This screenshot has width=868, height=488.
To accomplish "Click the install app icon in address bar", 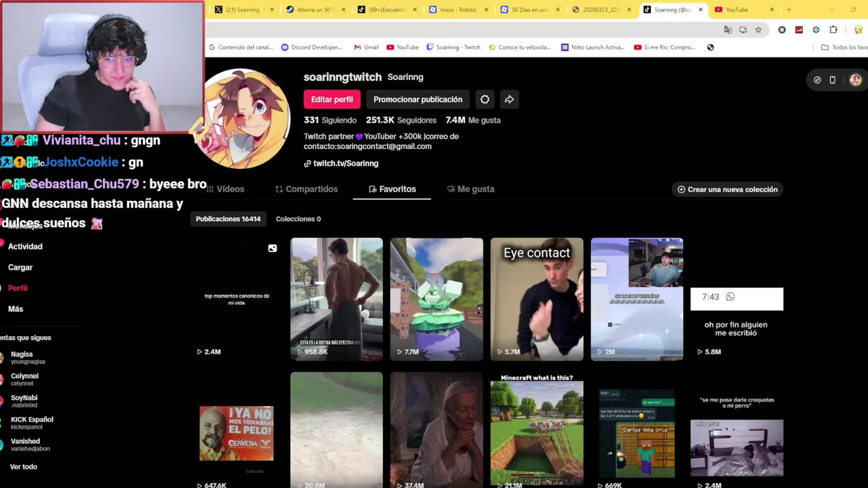I will click(x=743, y=30).
